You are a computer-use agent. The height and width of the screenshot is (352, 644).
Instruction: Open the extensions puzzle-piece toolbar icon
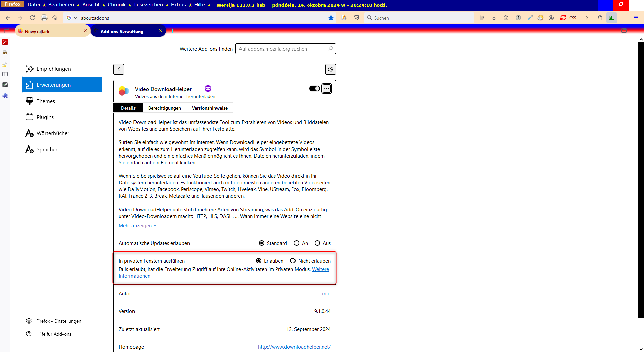coord(600,18)
